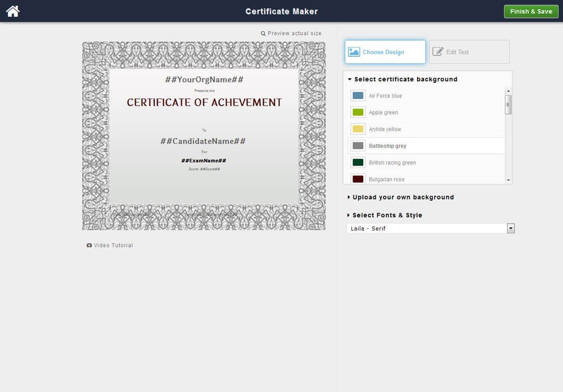Select the 'Bulgarian rose' label
The height and width of the screenshot is (392, 563).
tap(386, 179)
